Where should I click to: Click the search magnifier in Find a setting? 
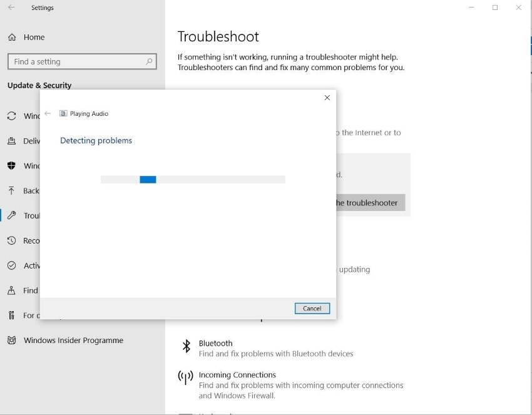click(148, 61)
